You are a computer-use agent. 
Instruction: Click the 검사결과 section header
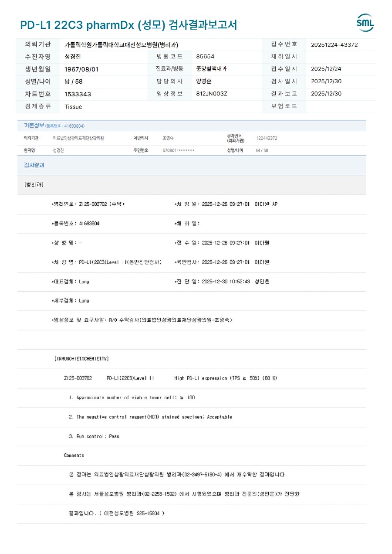(34, 166)
